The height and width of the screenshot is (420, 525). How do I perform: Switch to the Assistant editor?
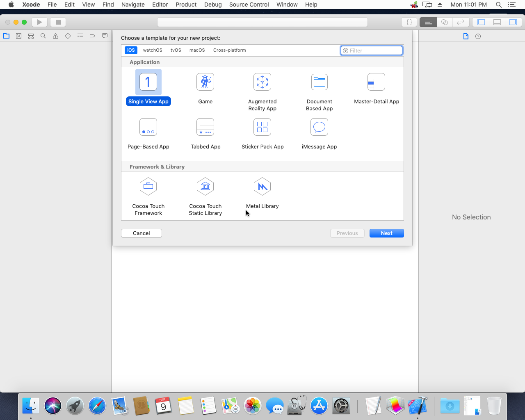click(x=445, y=22)
